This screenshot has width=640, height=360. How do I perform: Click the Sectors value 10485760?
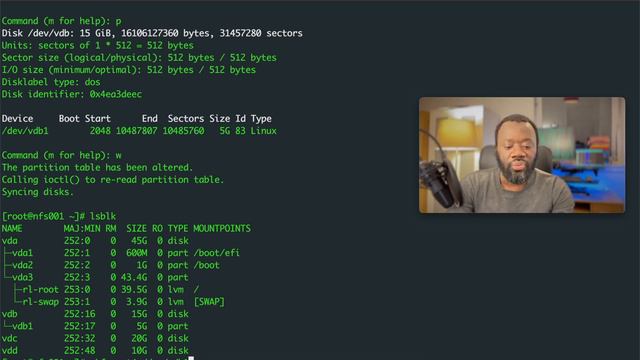tap(183, 131)
